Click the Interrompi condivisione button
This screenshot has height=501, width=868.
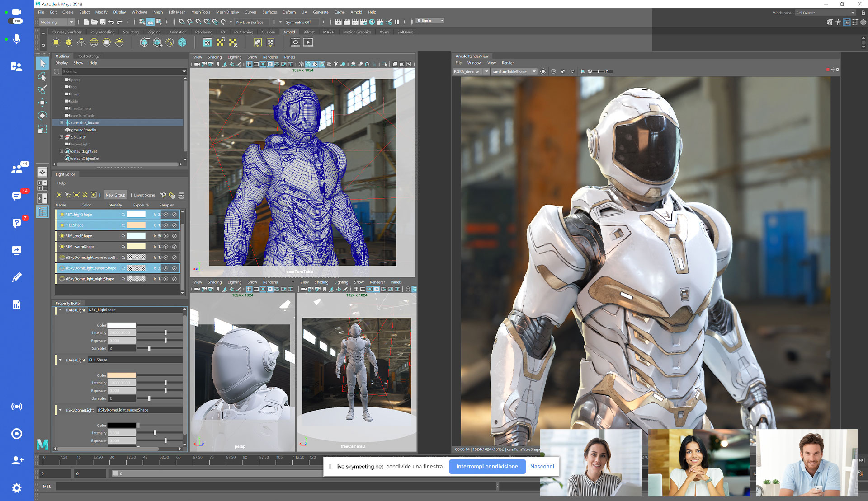click(x=487, y=467)
